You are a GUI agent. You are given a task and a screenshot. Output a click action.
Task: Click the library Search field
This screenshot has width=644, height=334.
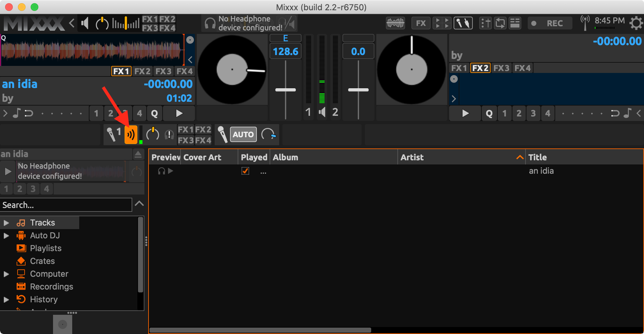click(66, 205)
